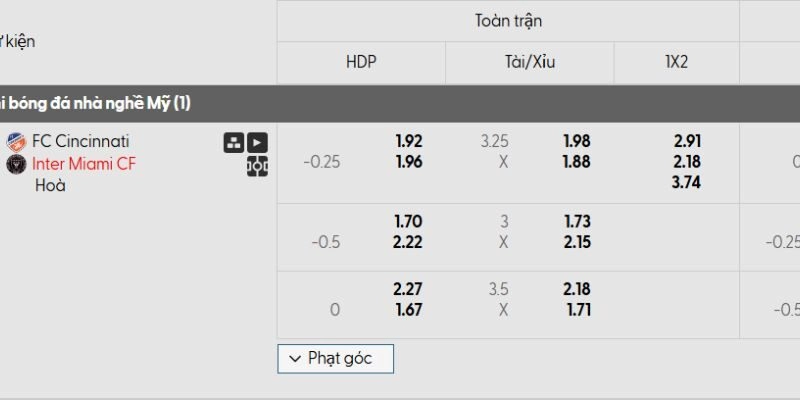Open the match statistics icon
800x400 pixels.
233,143
